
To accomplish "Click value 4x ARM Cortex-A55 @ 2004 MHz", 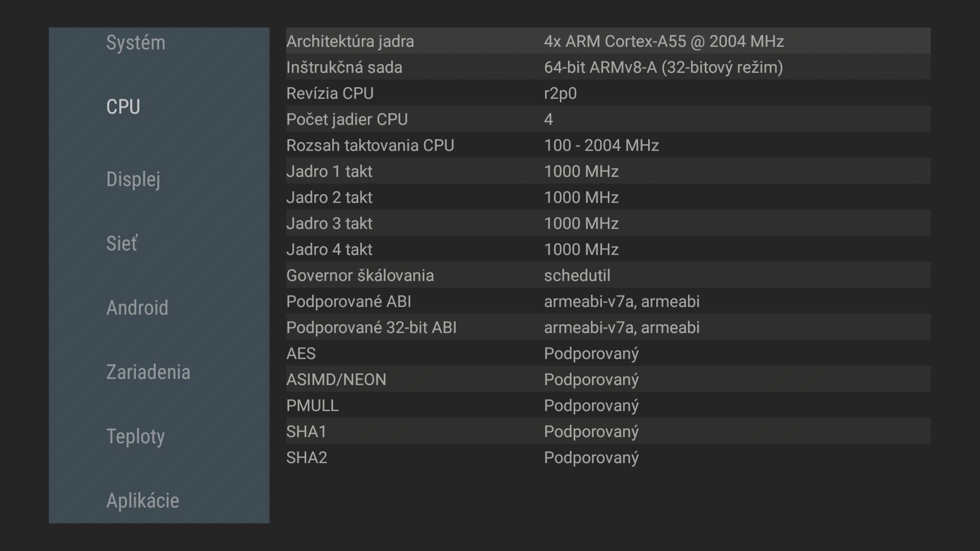I will coord(664,41).
